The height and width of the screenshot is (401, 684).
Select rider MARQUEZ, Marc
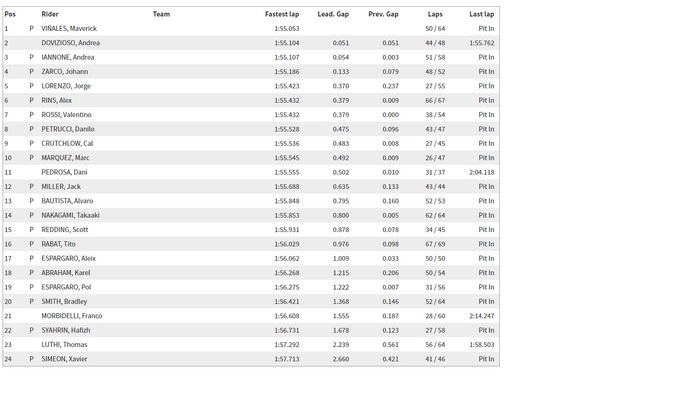65,158
